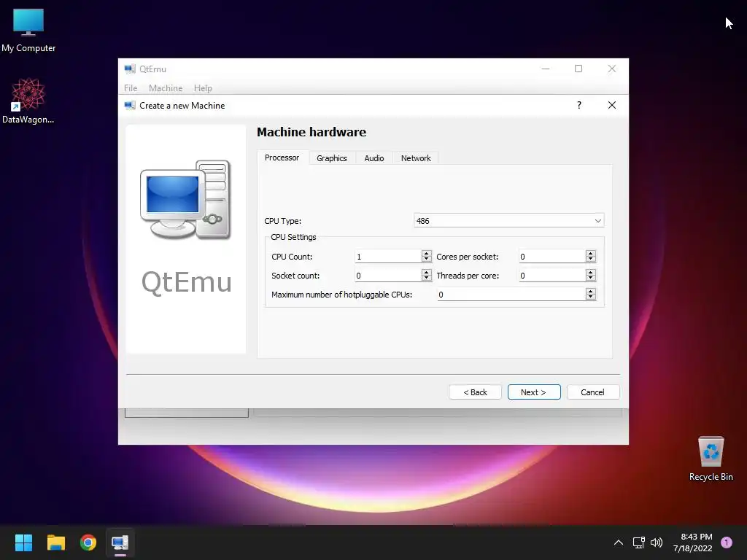Viewport: 747px width, 560px height.
Task: Increase Socket count value
Action: coord(426,272)
